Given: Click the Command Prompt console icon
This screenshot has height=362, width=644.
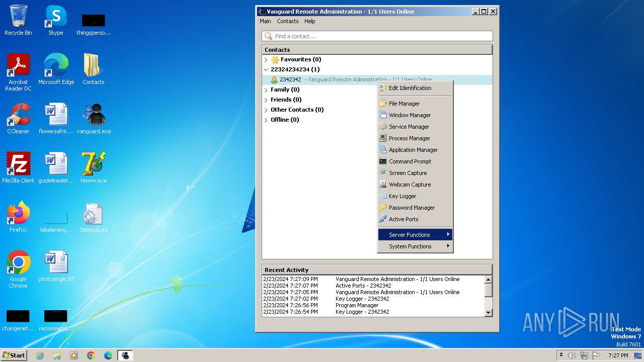Looking at the screenshot, I should [x=383, y=161].
